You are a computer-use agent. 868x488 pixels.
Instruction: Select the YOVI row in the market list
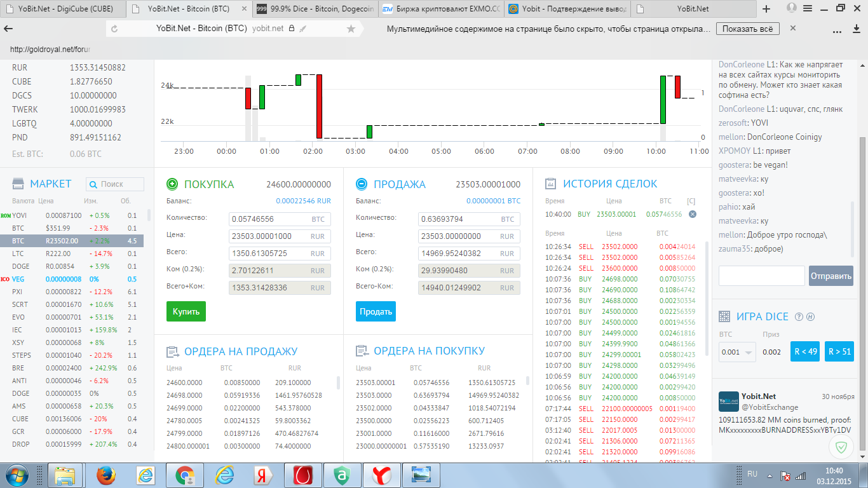(x=72, y=215)
